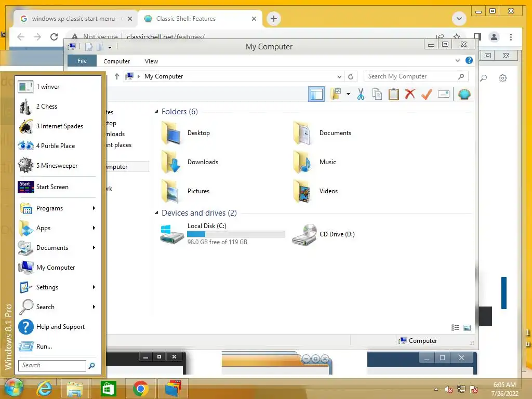Screen dimensions: 532x399
Task: Switch to Google search Chrome tab
Action: click(76, 19)
